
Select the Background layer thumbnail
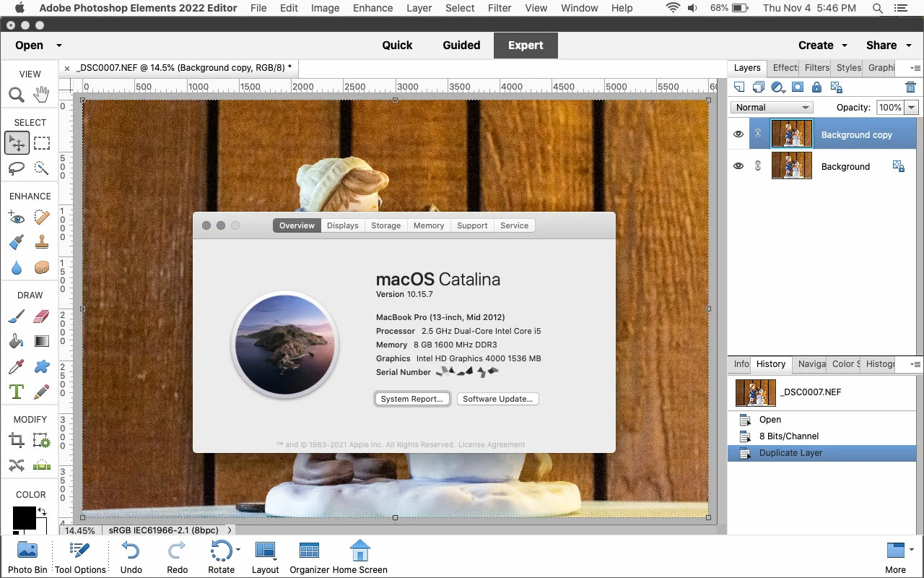click(792, 166)
